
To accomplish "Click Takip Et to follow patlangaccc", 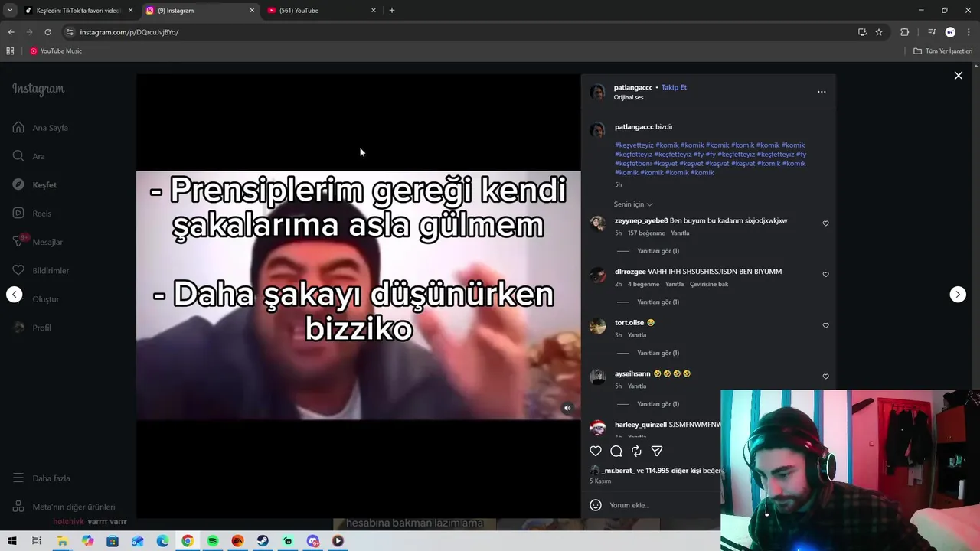I will [x=674, y=87].
